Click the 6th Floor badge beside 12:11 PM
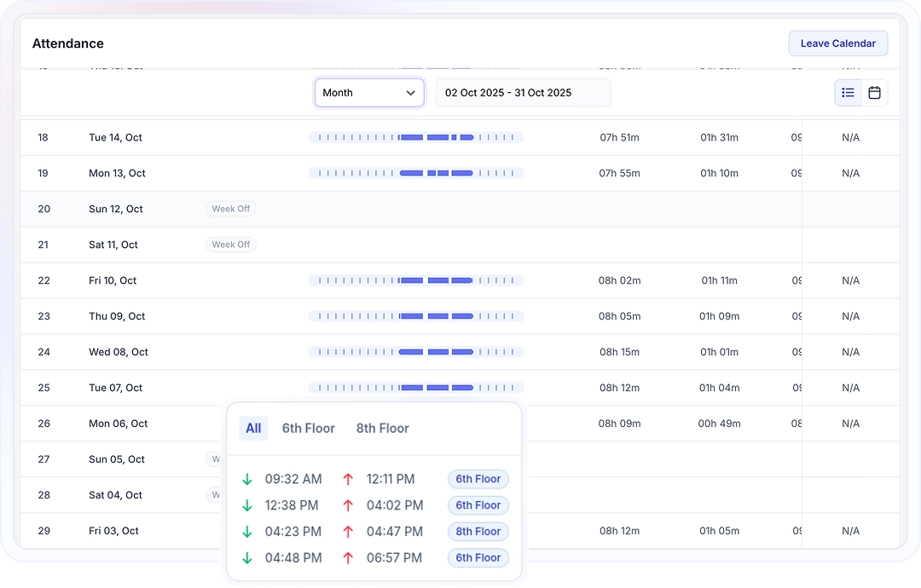The image size is (921, 588). pyautogui.click(x=478, y=479)
